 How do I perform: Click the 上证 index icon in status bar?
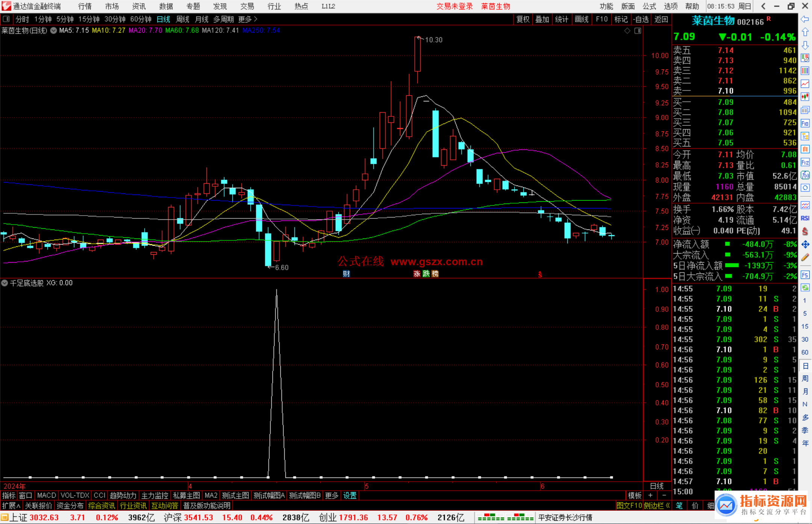coord(5,518)
